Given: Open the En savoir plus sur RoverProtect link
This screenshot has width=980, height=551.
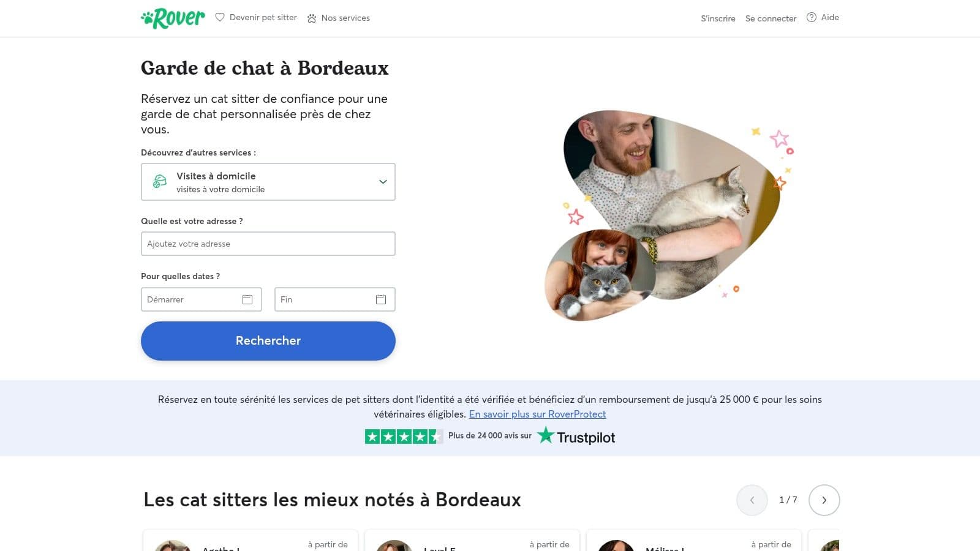Looking at the screenshot, I should click(x=537, y=414).
